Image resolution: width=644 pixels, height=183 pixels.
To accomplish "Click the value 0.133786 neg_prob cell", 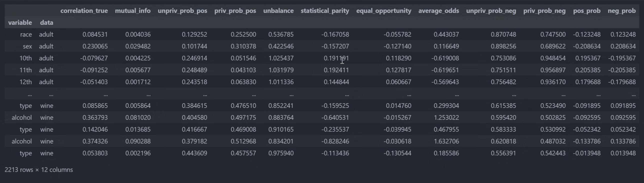I will coord(623,141).
